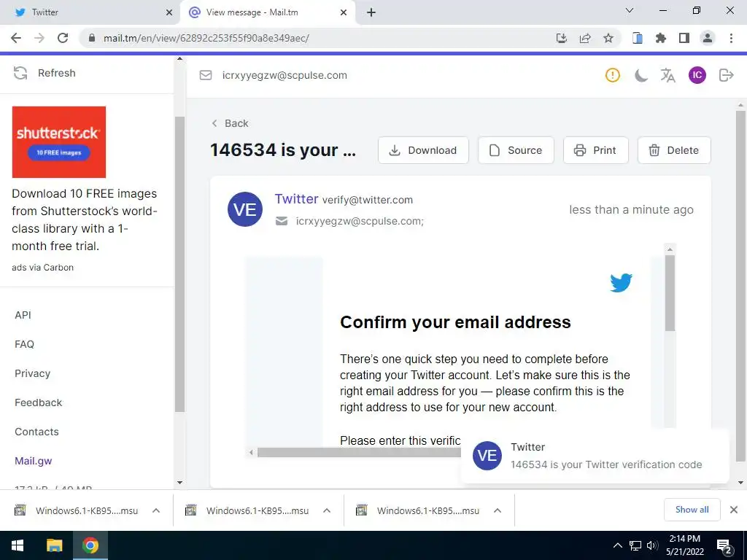Image resolution: width=747 pixels, height=560 pixels.
Task: Click the sidebar vertical scrollbar
Action: tap(179, 264)
